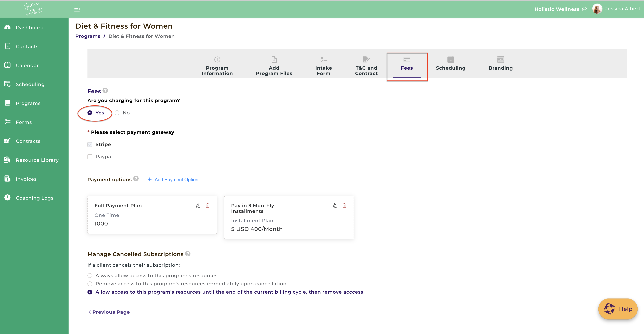The width and height of the screenshot is (644, 334).
Task: Select Allow access until end of billing cycle
Action: click(x=90, y=292)
